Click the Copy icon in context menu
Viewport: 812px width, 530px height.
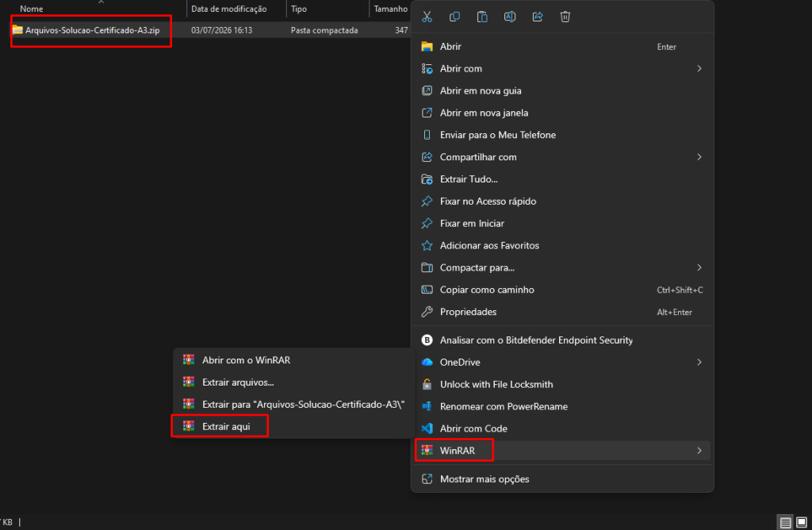click(454, 17)
